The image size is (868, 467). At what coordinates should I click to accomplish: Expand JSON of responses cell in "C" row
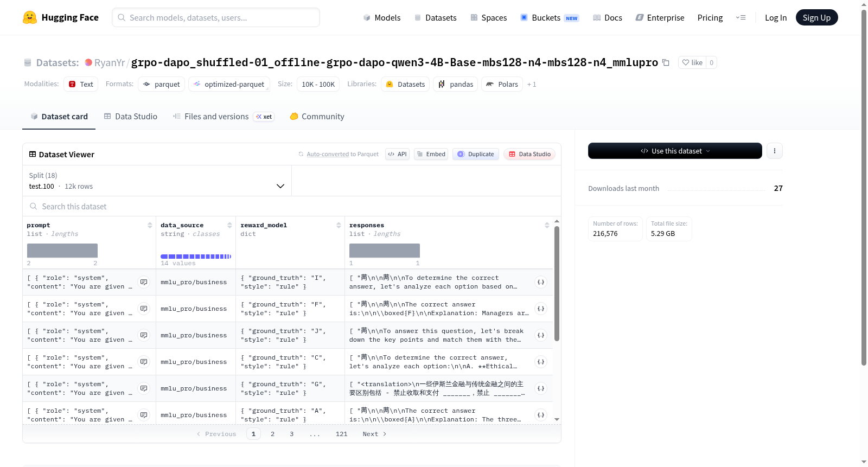click(x=541, y=362)
